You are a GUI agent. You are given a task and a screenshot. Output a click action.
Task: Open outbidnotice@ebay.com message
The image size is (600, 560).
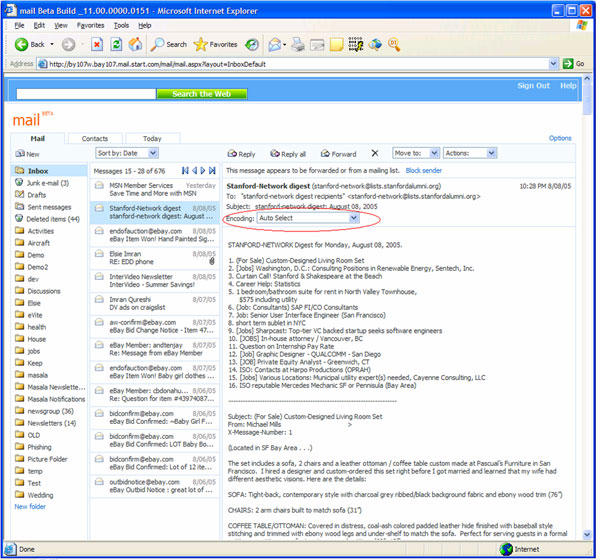155,486
